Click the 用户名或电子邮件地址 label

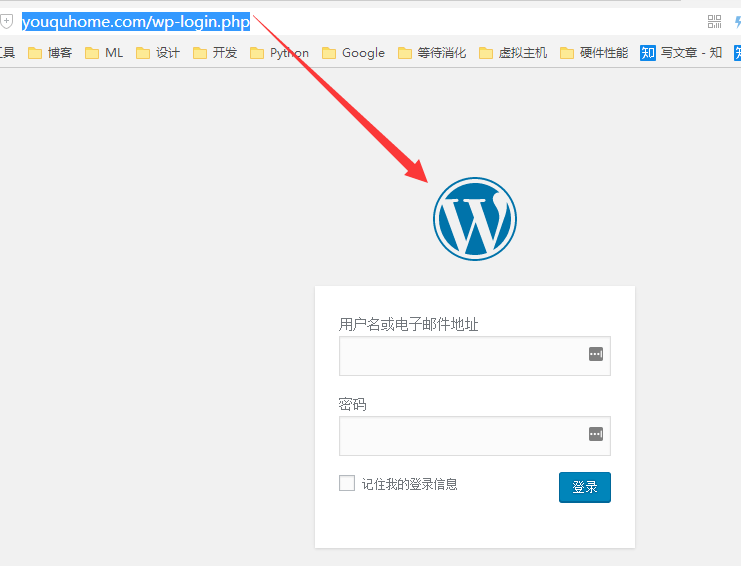point(408,324)
